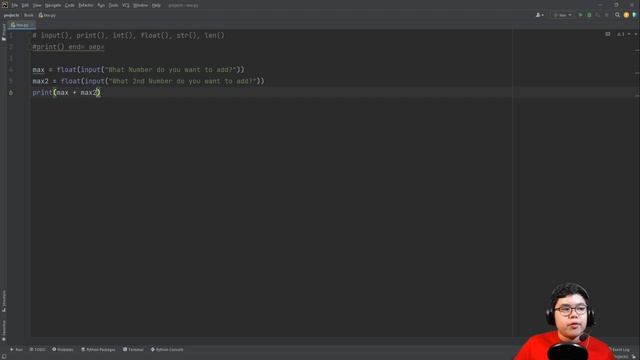The height and width of the screenshot is (360, 640).
Task: Click the green Run button
Action: pos(580,15)
